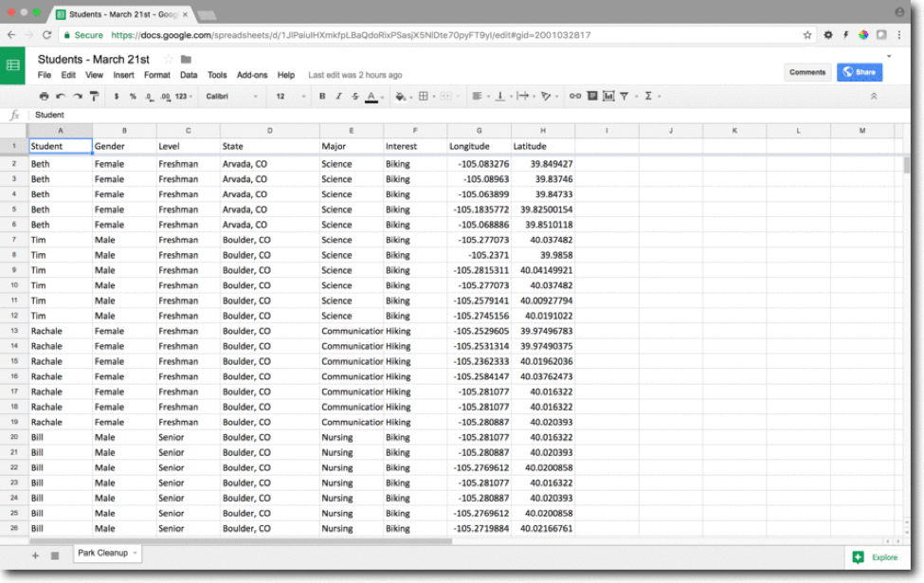
Task: Add a new sheet with plus icon
Action: (35, 556)
